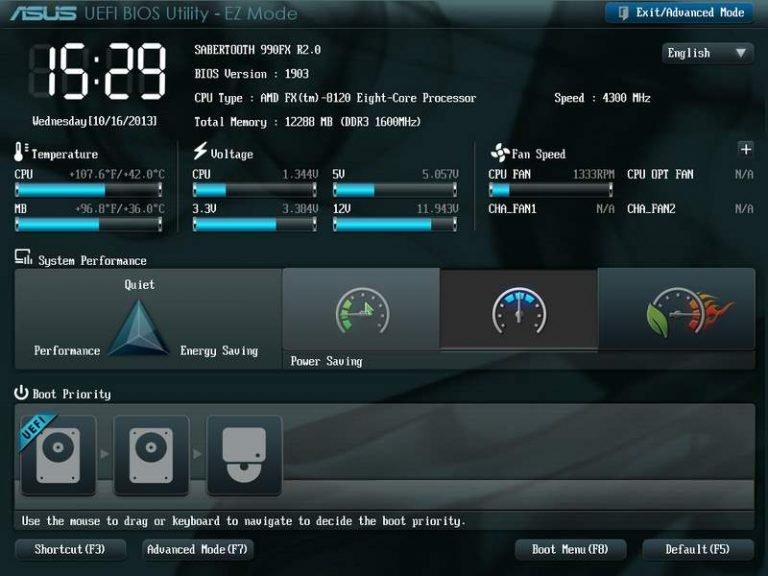Click the plus icon beside Fan Speed
The height and width of the screenshot is (576, 768).
click(x=745, y=149)
